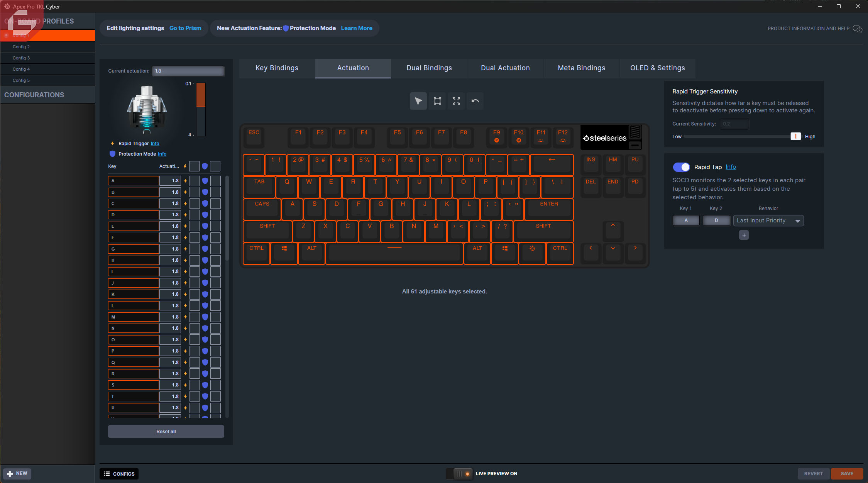Select the right arrow key on keyboard

(x=635, y=253)
